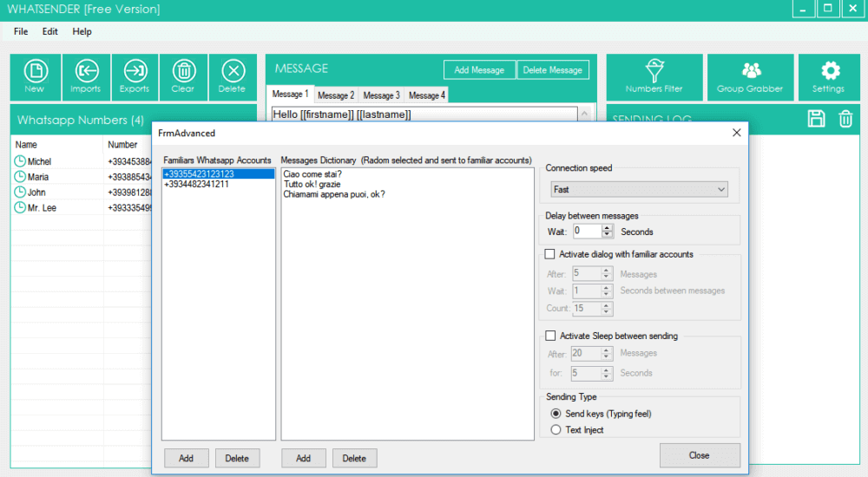Click the message box scroll up arrow
The width and height of the screenshot is (868, 477).
tap(584, 114)
